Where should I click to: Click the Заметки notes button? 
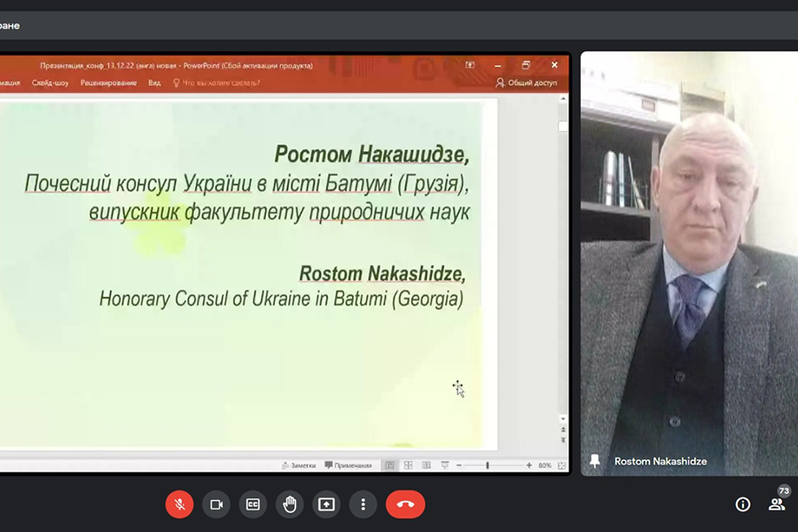point(299,465)
